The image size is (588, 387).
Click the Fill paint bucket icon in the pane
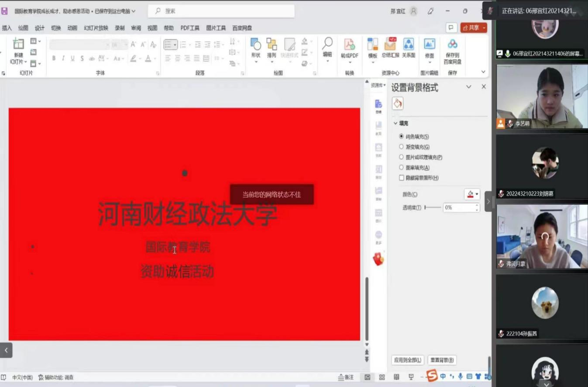pyautogui.click(x=397, y=104)
